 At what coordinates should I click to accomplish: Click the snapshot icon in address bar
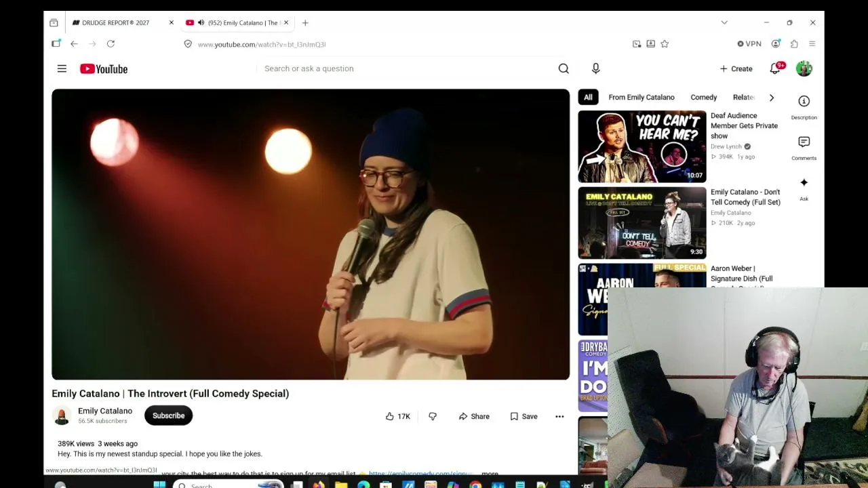pyautogui.click(x=636, y=44)
